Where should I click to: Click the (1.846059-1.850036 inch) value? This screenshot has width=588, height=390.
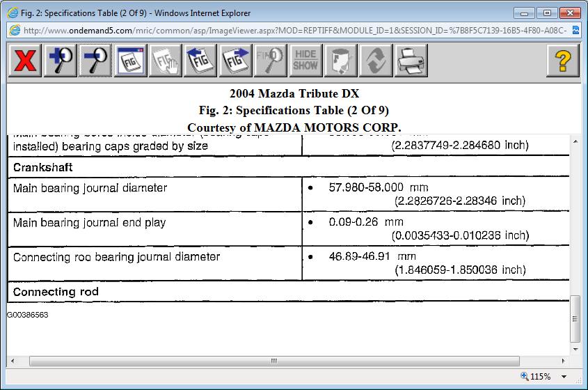[461, 270]
